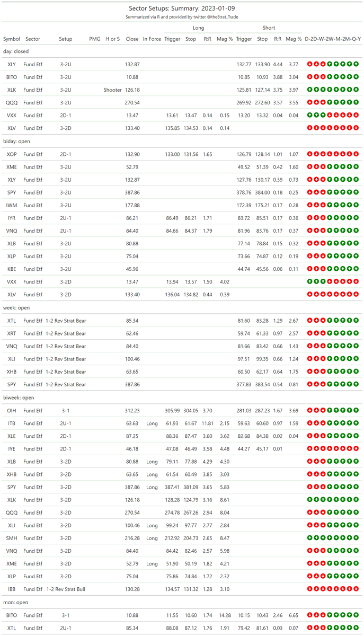364x636 pixels.
Task: Click the 'Setup' column header
Action: pyautogui.click(x=66, y=39)
